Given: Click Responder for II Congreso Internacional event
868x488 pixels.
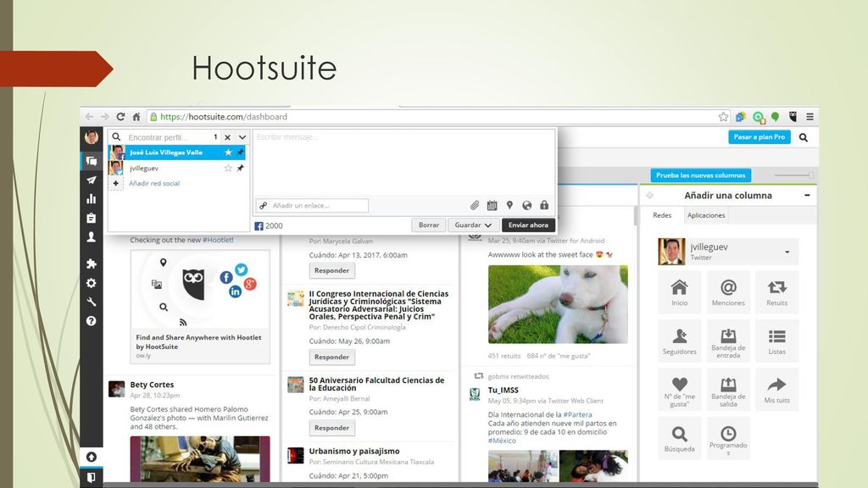Looking at the screenshot, I should 331,357.
